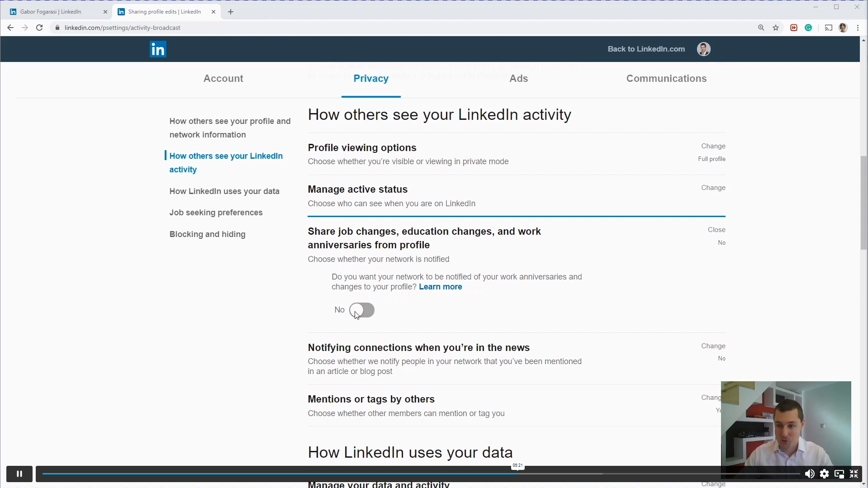The image size is (868, 488).
Task: Mute the video using the speaker icon
Action: click(x=809, y=474)
